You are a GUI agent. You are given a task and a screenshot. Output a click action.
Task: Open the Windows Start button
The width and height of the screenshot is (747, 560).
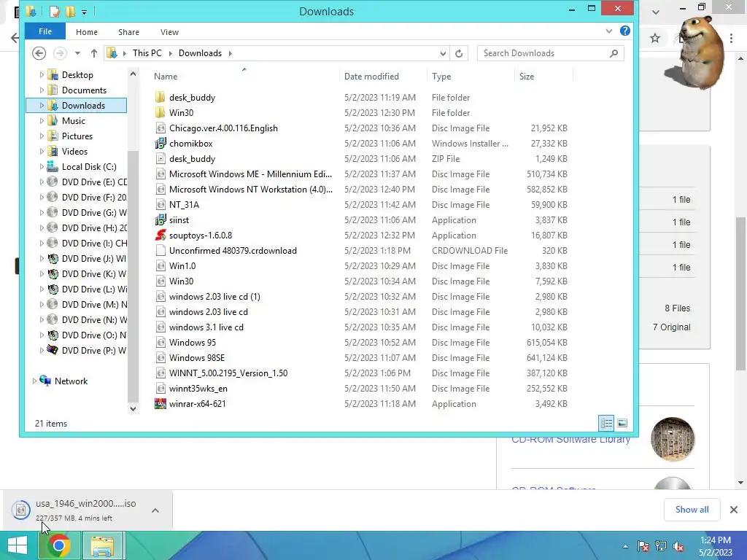pyautogui.click(x=18, y=545)
